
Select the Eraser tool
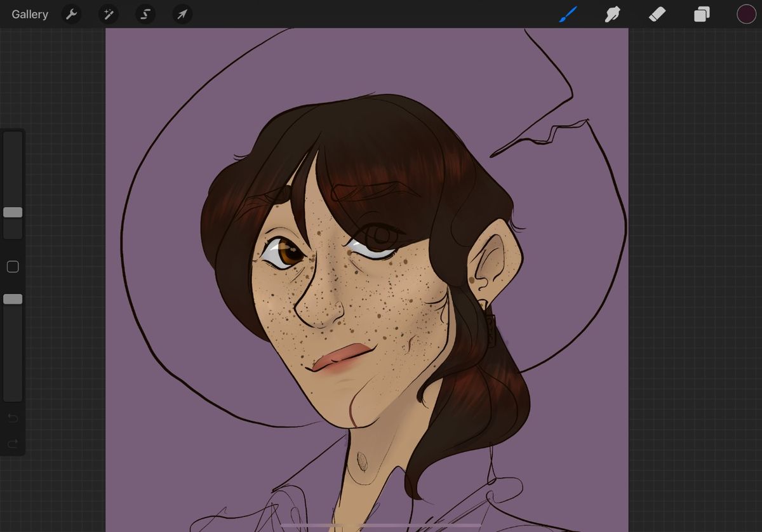657,14
